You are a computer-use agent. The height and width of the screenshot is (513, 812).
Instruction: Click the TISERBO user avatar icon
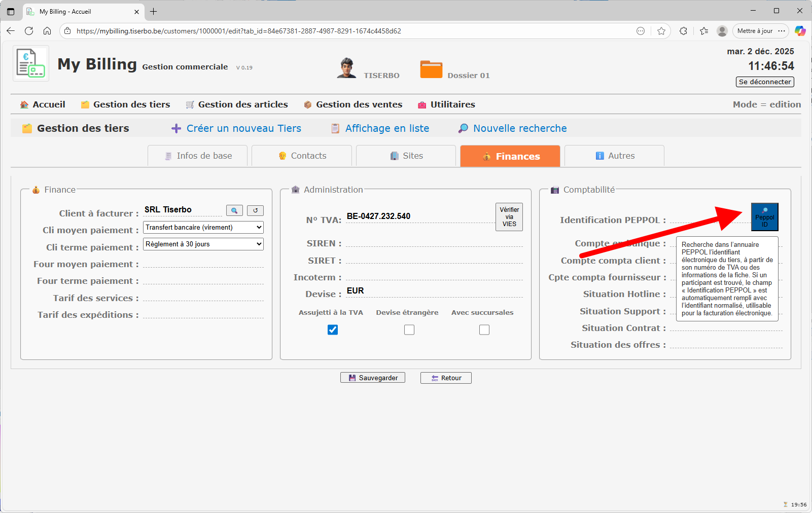pyautogui.click(x=346, y=68)
